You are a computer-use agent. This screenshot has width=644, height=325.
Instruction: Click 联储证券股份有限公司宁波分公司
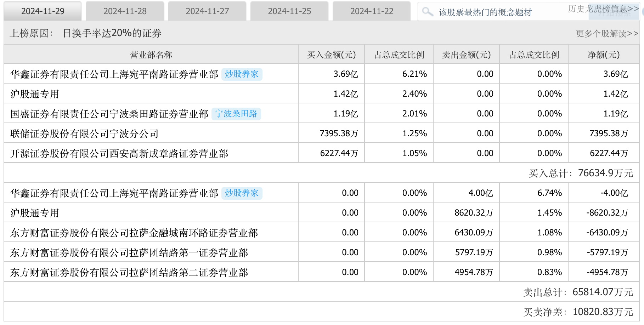pyautogui.click(x=84, y=133)
